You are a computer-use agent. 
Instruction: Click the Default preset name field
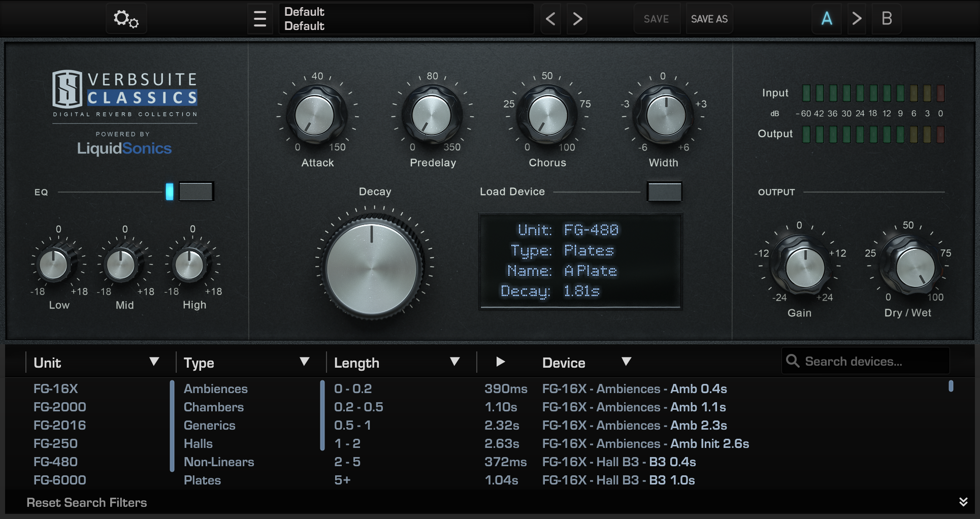click(x=405, y=18)
